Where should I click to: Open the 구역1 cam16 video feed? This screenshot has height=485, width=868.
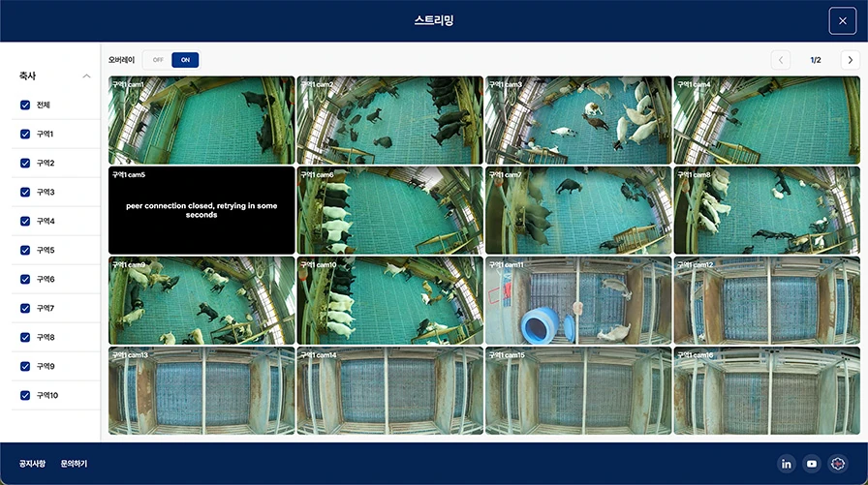[x=766, y=390]
